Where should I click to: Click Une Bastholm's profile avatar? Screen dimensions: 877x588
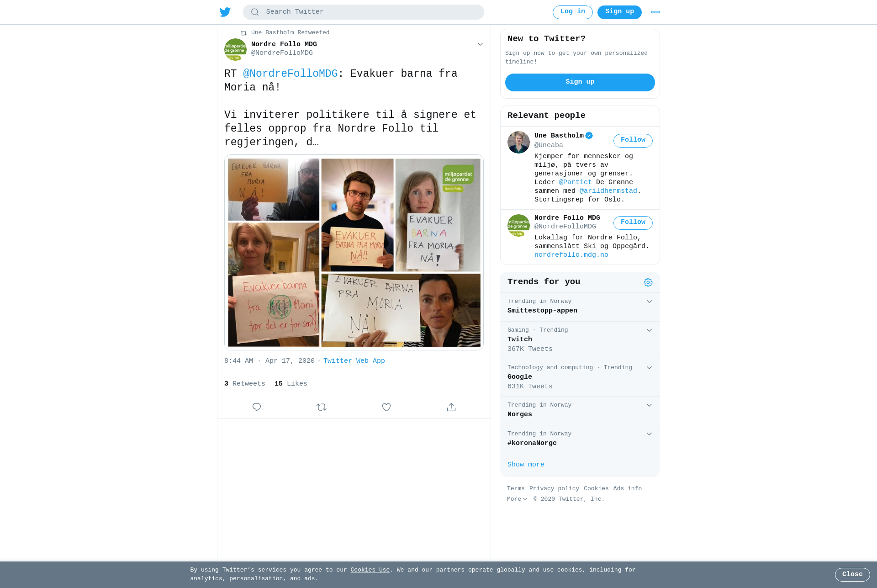tap(518, 143)
